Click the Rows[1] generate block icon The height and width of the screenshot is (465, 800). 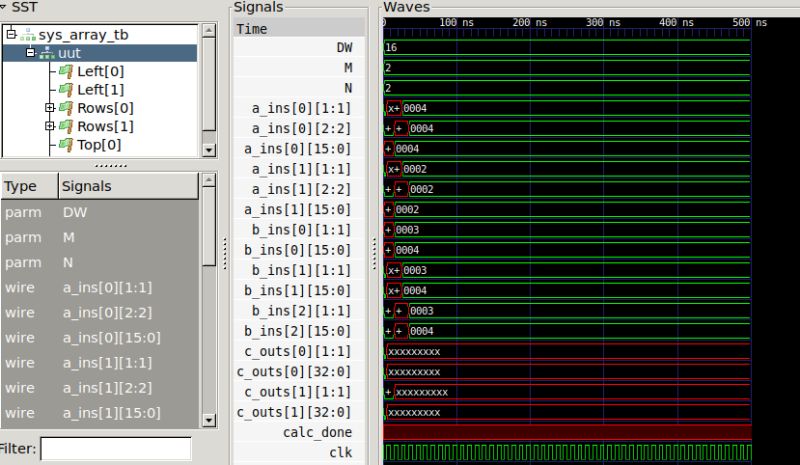click(66, 127)
